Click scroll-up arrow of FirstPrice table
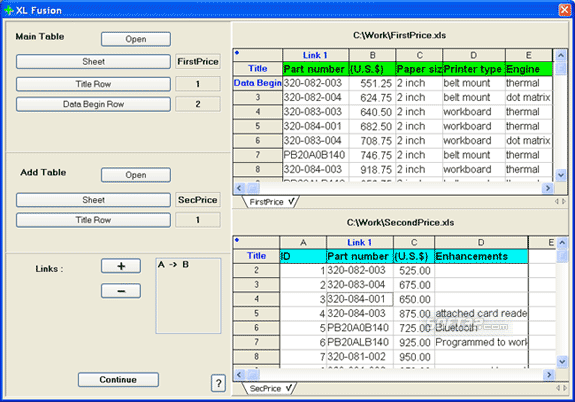 561,55
